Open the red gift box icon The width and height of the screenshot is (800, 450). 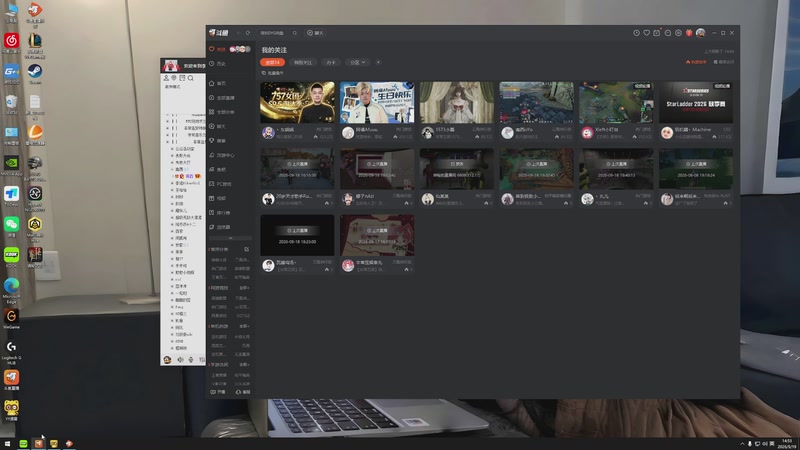[x=689, y=33]
